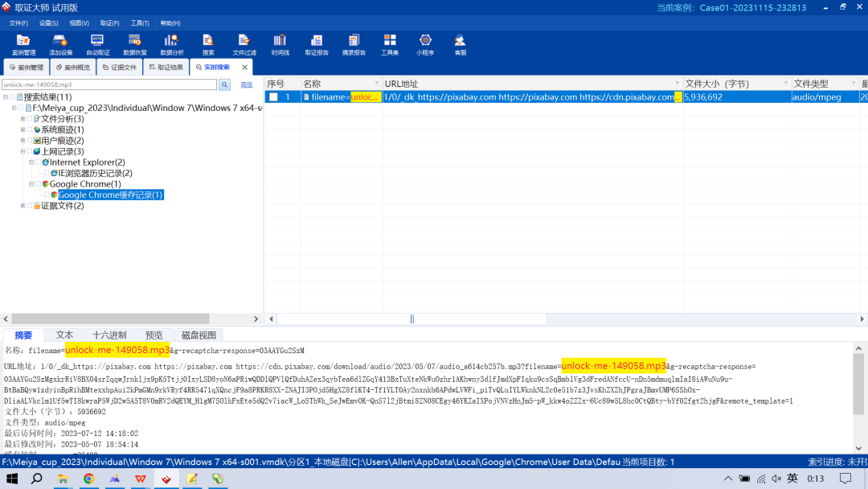This screenshot has width=868, height=489.
Task: Switch to 磁盘视图 tab
Action: [199, 335]
